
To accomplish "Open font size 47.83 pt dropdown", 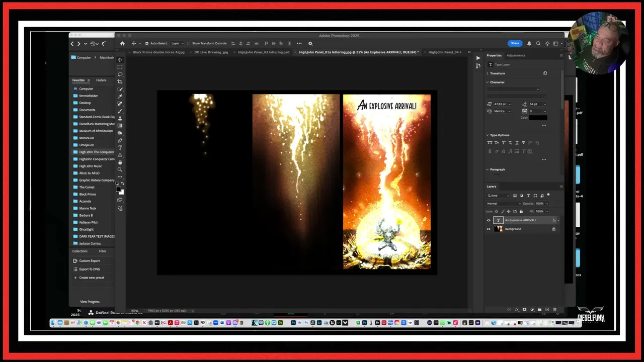I will tap(510, 104).
